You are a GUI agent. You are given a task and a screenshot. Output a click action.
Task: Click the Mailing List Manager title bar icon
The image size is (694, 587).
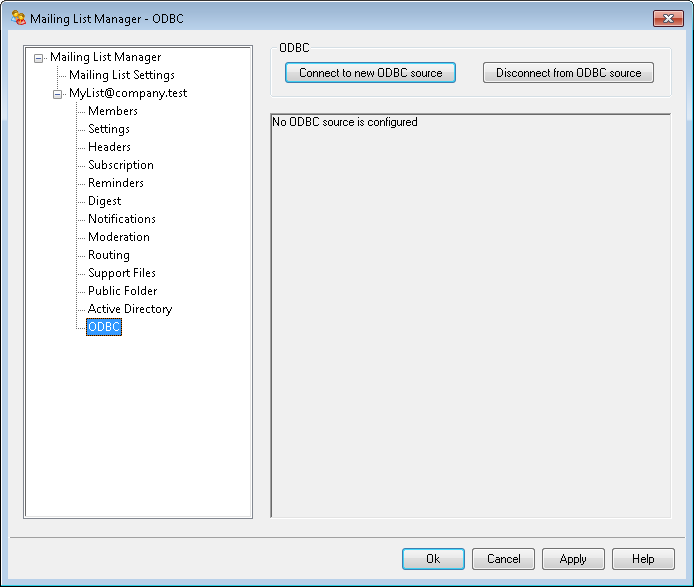[x=18, y=18]
